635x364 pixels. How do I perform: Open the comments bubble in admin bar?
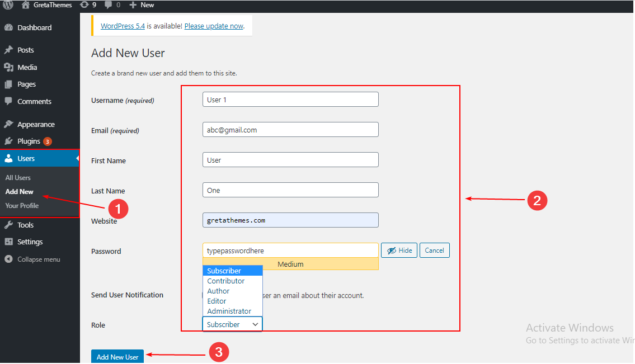108,5
